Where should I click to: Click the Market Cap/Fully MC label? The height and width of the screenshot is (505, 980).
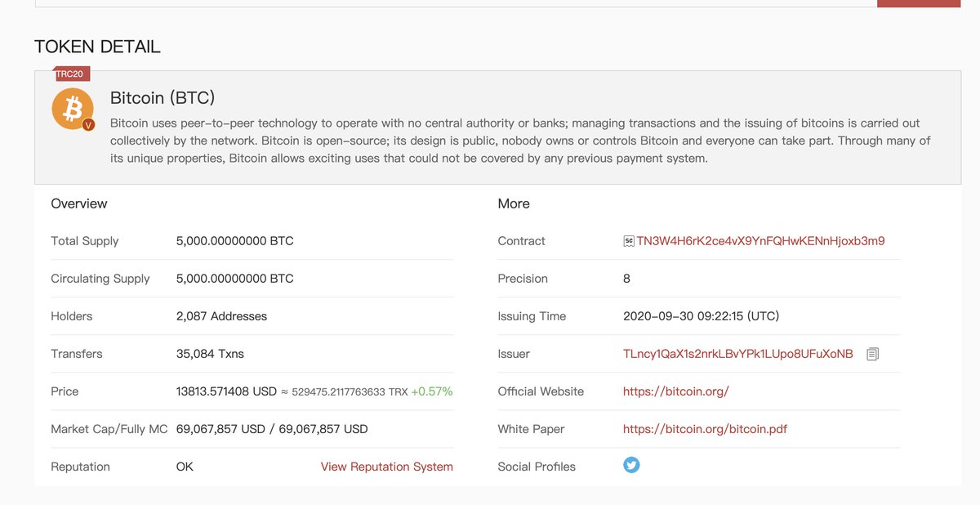click(109, 429)
